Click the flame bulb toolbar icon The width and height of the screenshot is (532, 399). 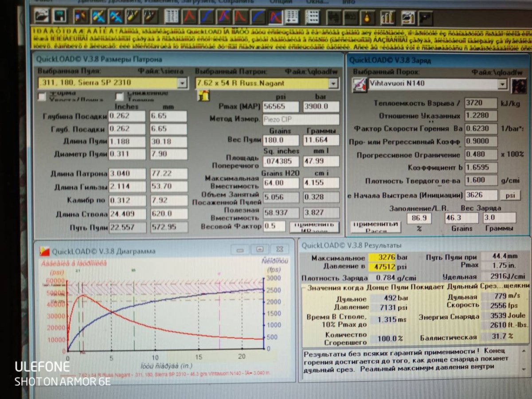(x=368, y=17)
